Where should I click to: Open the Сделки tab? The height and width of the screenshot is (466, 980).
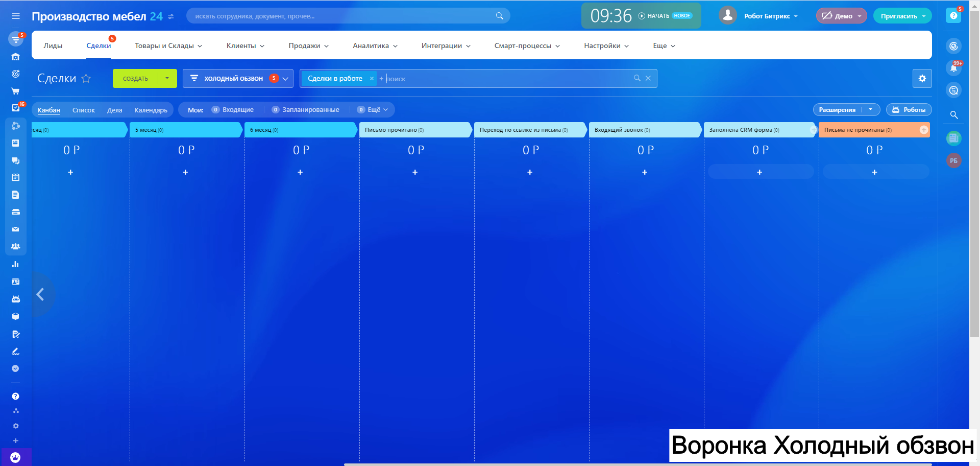point(99,46)
